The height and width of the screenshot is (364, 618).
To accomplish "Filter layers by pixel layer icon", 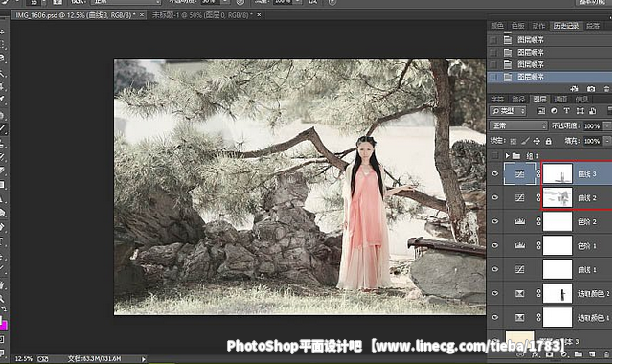I will [x=541, y=111].
